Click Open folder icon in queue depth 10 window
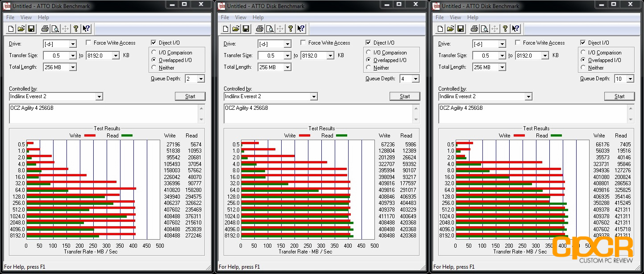Screen dimensions: 644x274 [x=450, y=29]
